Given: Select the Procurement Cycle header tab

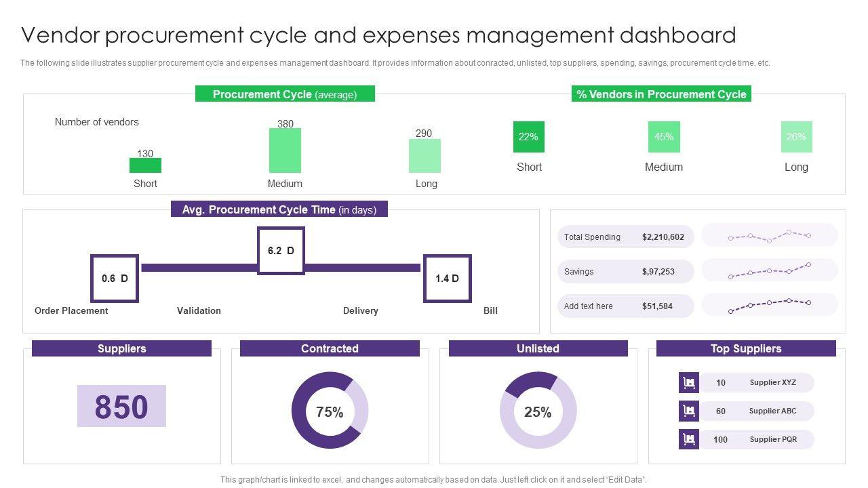Looking at the screenshot, I should (285, 94).
